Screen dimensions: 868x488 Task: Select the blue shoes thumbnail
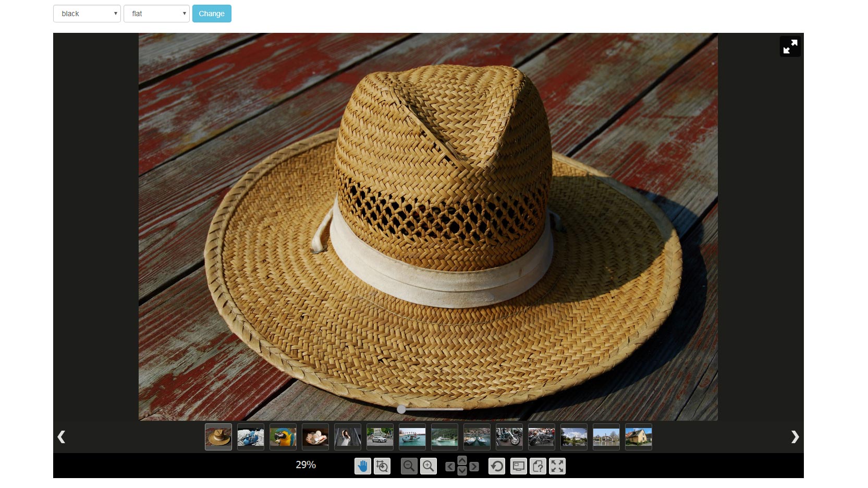251,437
